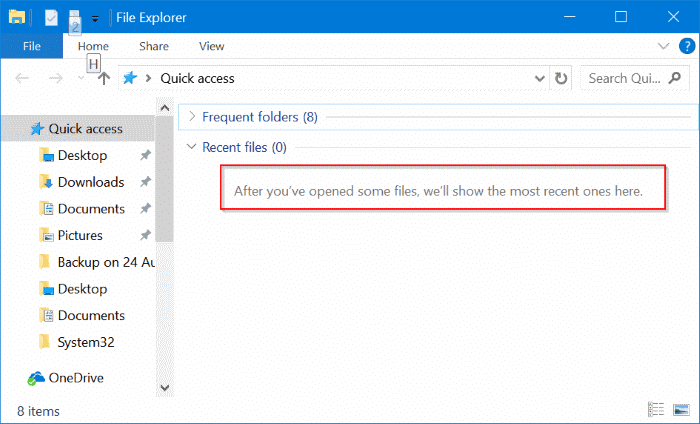700x424 pixels.
Task: Maximize the File Explorer window
Action: pos(621,17)
